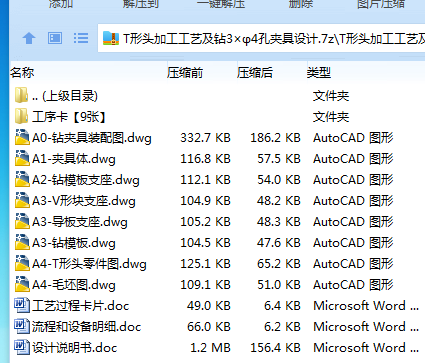Select the file name A4-T形头零件图.dwg

tap(89, 264)
